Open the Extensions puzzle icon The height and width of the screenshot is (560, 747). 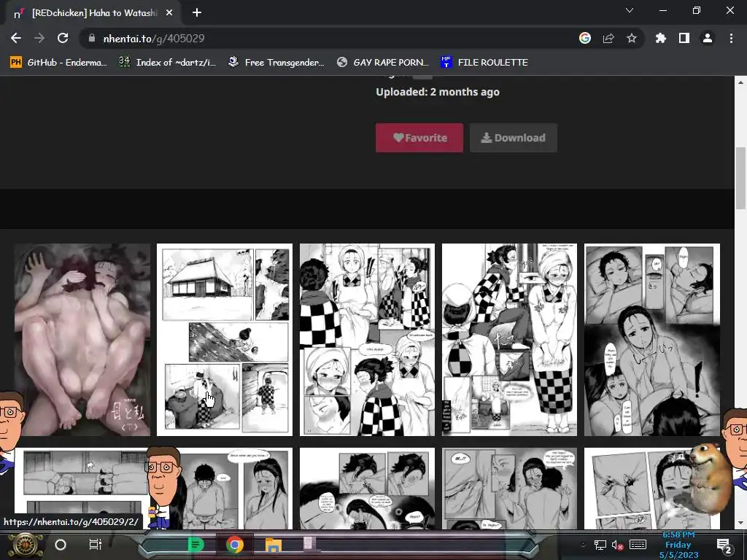pyautogui.click(x=661, y=38)
